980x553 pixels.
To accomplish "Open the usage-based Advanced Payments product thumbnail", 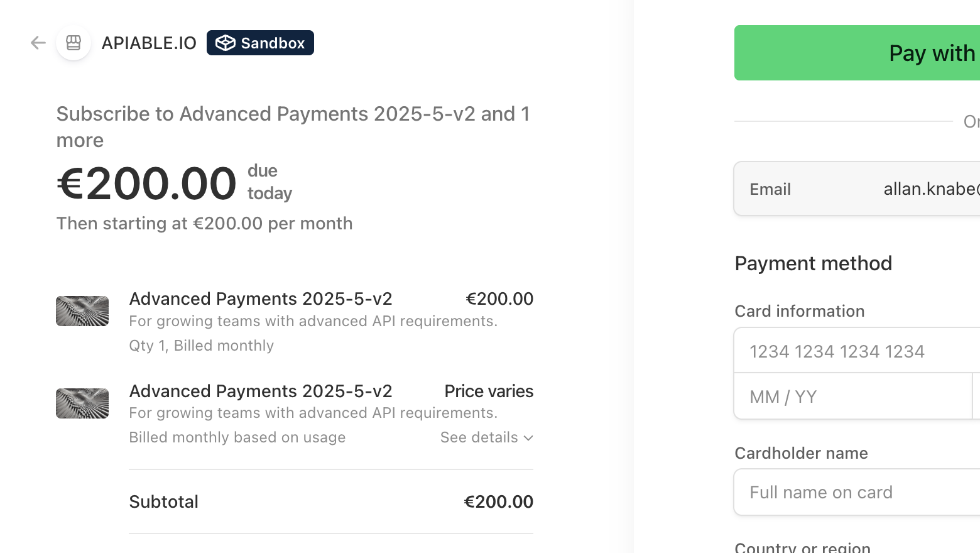I will (x=82, y=403).
